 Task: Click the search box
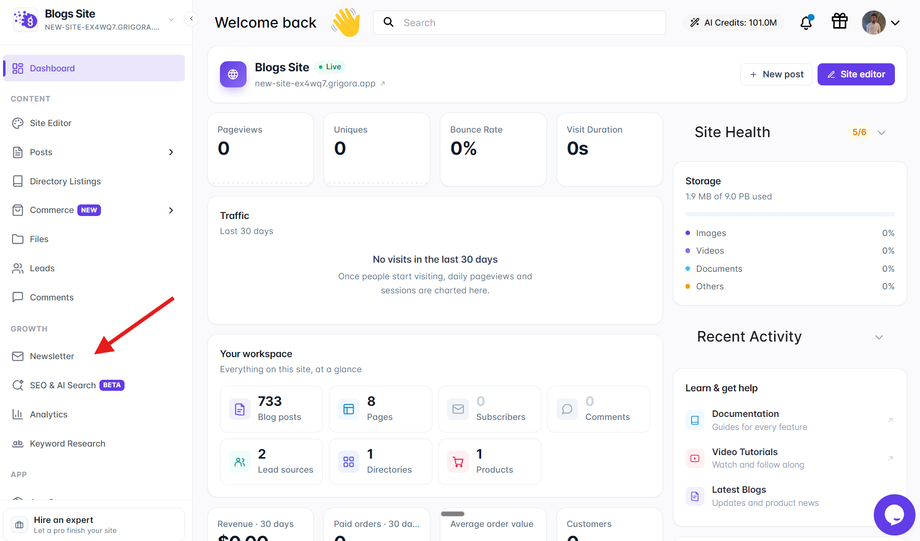click(x=519, y=22)
